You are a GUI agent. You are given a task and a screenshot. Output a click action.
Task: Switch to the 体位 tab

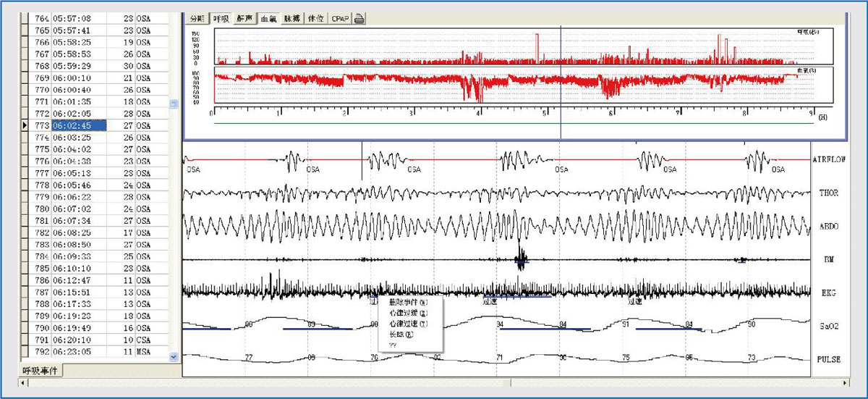315,19
